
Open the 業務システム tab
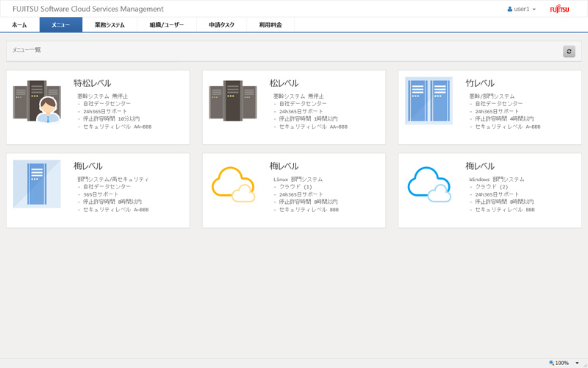point(110,25)
